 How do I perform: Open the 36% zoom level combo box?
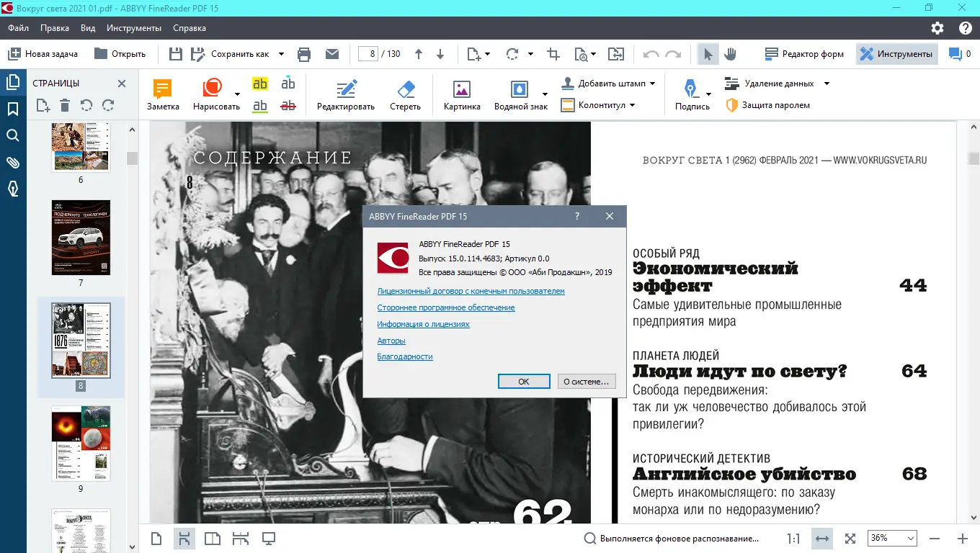point(893,538)
